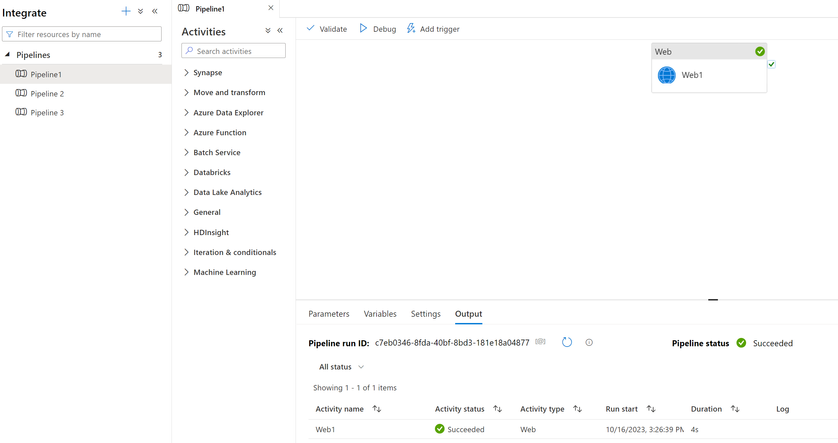This screenshot has height=443, width=838.
Task: Expand all resources in the Integrate pane
Action: [141, 11]
